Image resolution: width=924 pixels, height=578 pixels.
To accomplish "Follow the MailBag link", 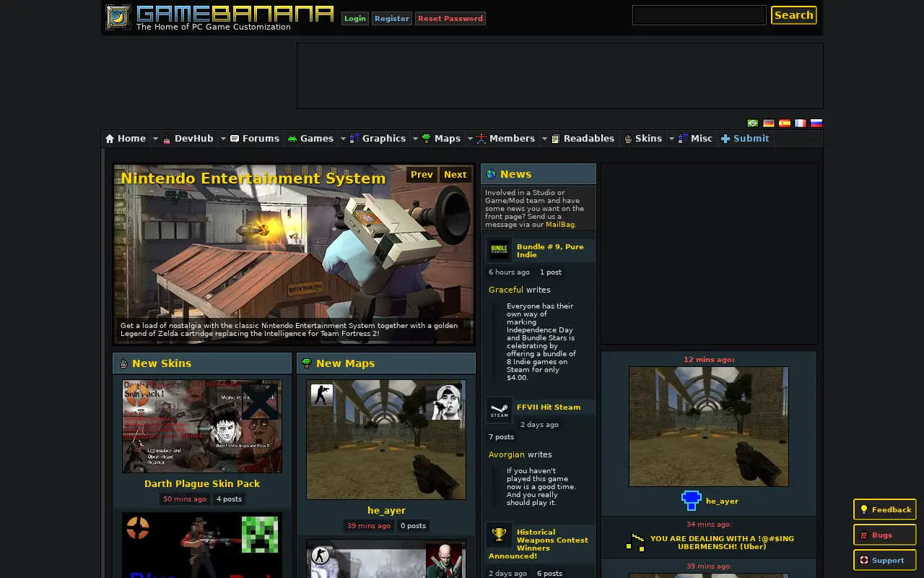I will point(560,225).
